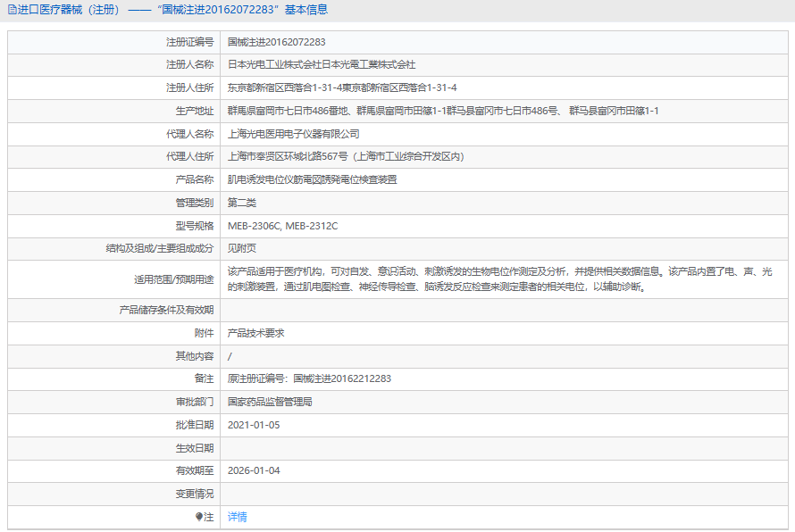
Task: Click management category value 第二类
Action: click(x=241, y=203)
